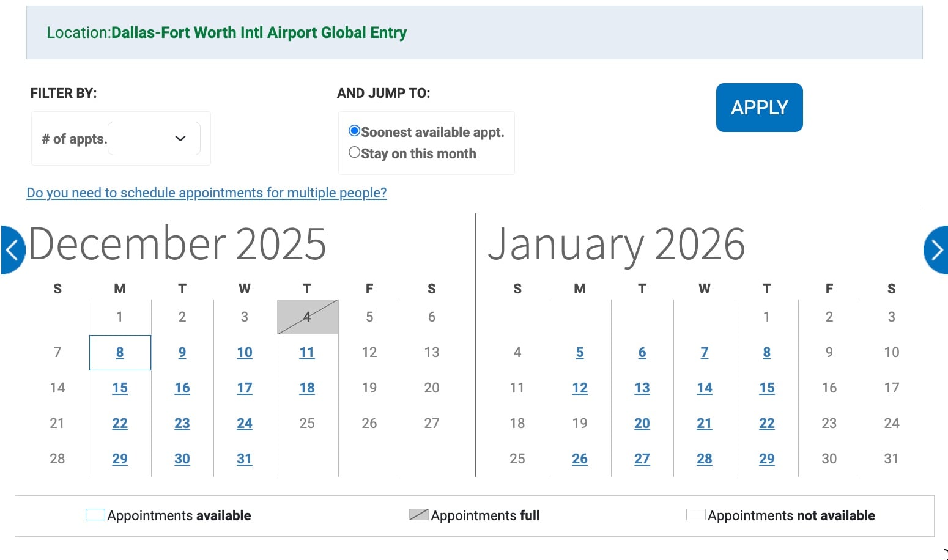Click the crossed-out full date December 4
Viewport: 948px width, 560px height.
point(306,317)
